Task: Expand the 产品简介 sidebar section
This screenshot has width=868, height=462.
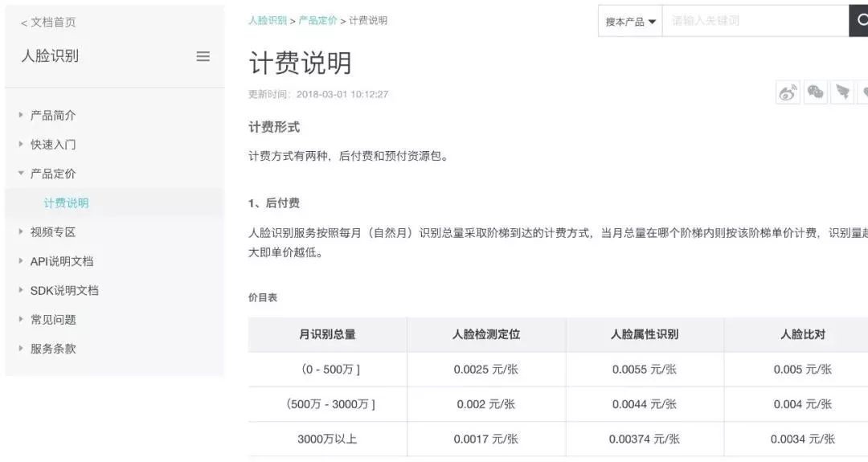Action: click(53, 116)
